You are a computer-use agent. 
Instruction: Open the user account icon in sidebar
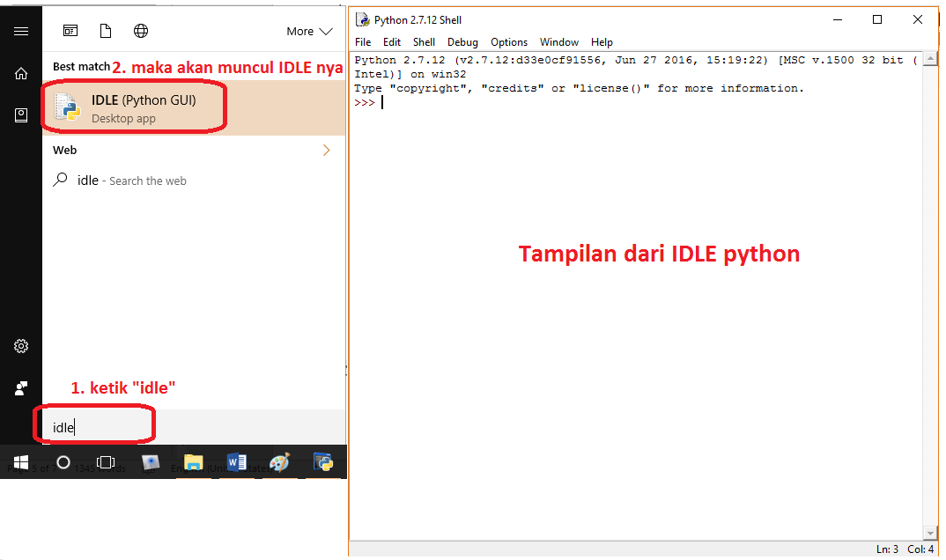[20, 387]
